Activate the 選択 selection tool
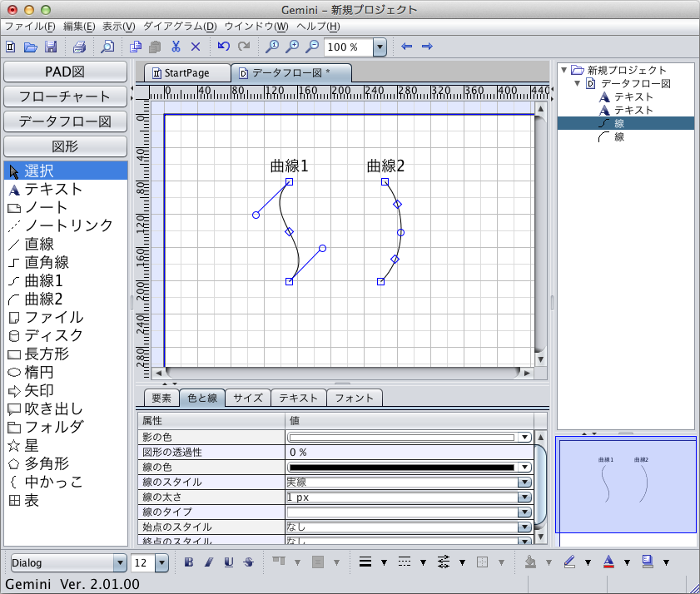Screen dimensions: 700x594 pyautogui.click(x=66, y=171)
